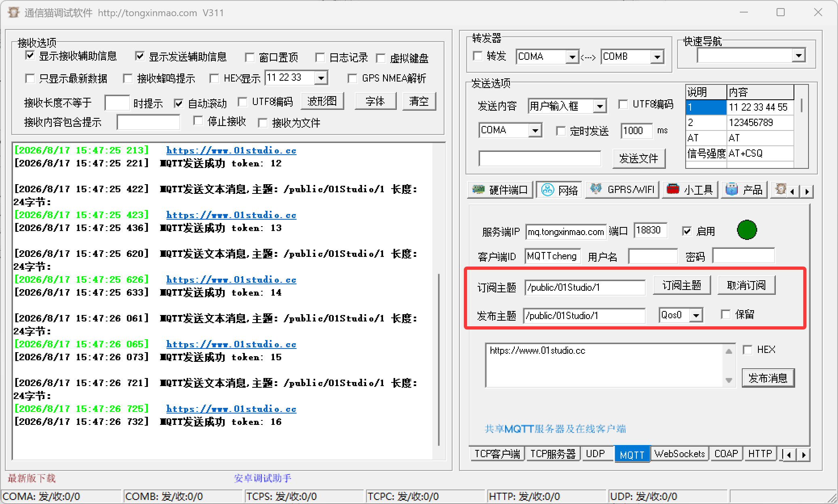Toggle 启用 MQTT checkbox
Screen dimensions: 838x504
click(687, 231)
